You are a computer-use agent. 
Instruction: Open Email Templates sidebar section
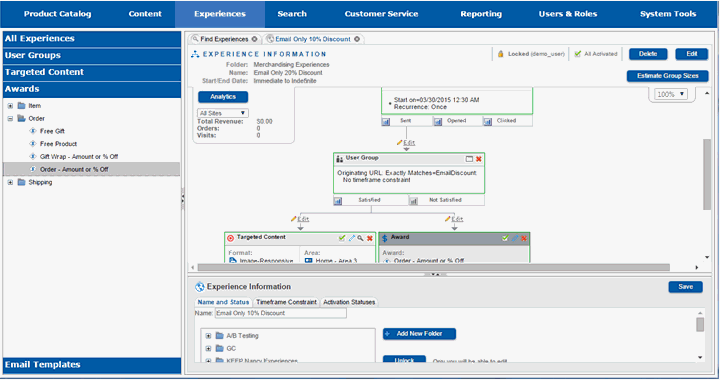(92, 365)
